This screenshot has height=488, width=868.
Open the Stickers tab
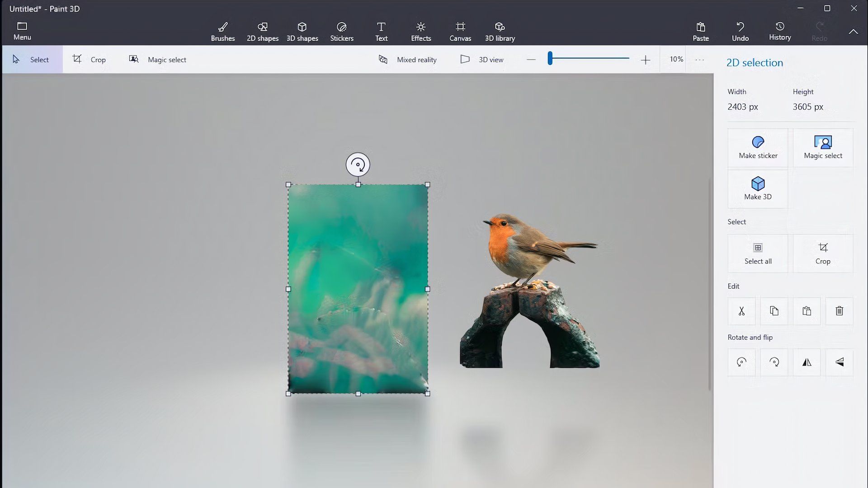(x=342, y=32)
